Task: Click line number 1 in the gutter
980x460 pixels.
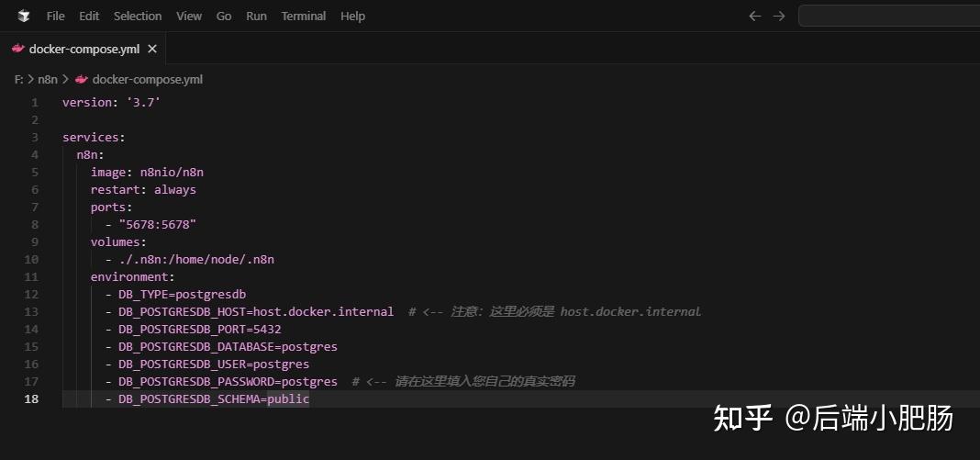Action: pyautogui.click(x=35, y=103)
